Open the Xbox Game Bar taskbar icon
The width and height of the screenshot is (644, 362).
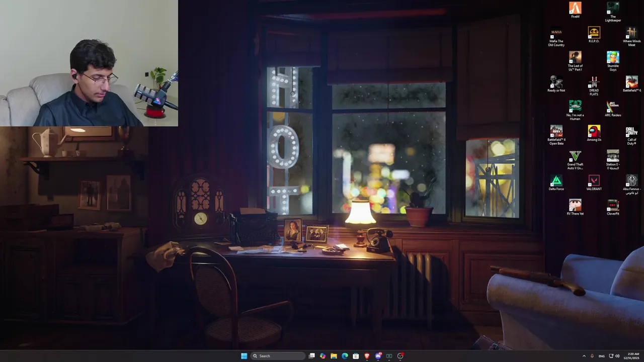[389, 356]
